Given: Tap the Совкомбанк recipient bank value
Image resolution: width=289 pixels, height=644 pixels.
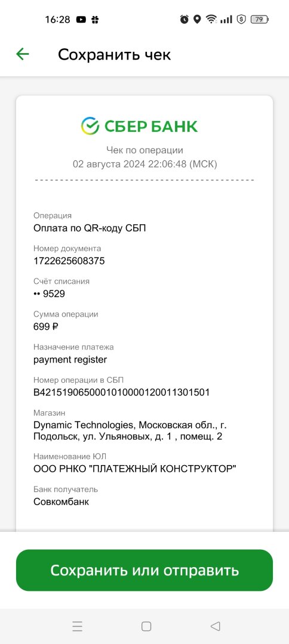Looking at the screenshot, I should pos(61,501).
